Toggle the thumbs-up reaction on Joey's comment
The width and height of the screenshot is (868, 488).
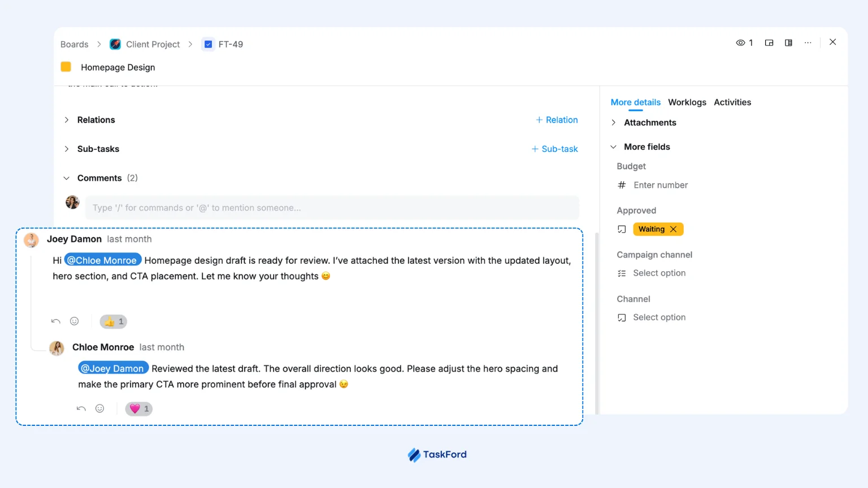pyautogui.click(x=113, y=321)
